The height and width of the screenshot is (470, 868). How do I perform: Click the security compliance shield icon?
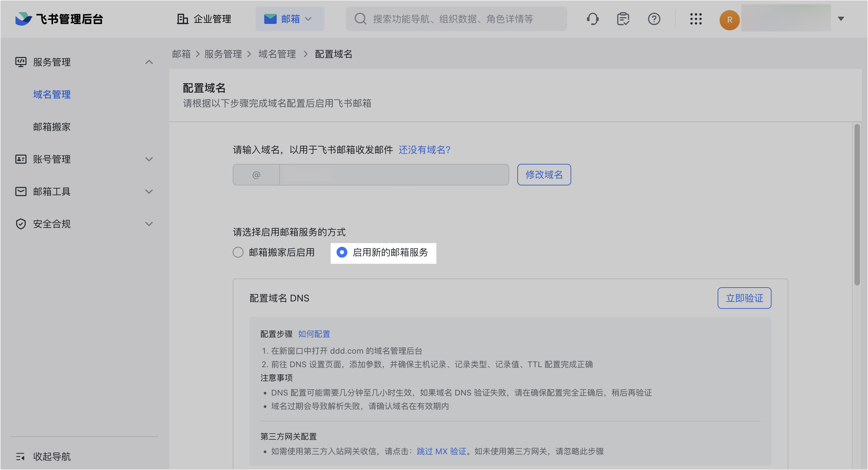click(21, 224)
